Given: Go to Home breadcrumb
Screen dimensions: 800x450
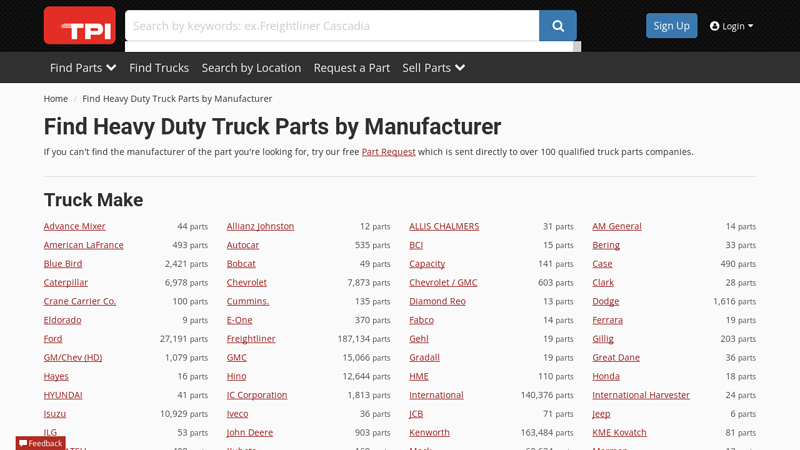Looking at the screenshot, I should tap(56, 98).
